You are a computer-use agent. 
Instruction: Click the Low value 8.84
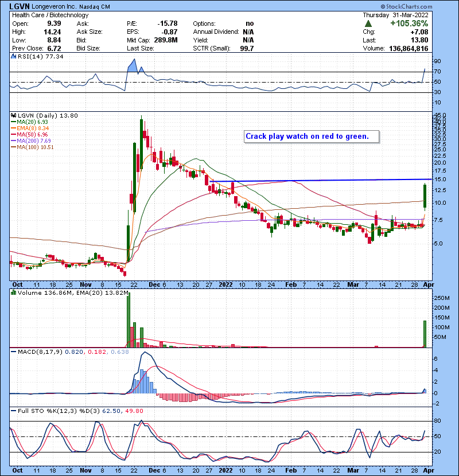click(x=54, y=40)
